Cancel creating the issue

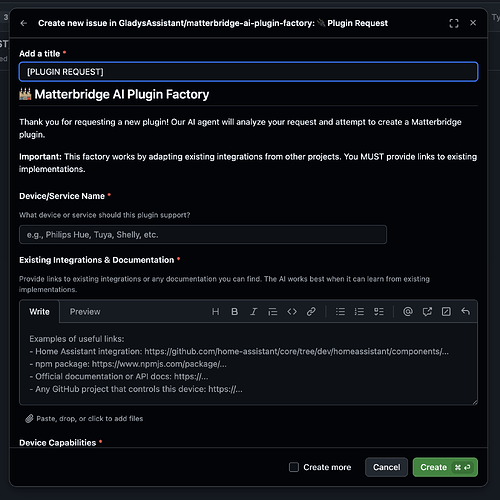click(386, 467)
